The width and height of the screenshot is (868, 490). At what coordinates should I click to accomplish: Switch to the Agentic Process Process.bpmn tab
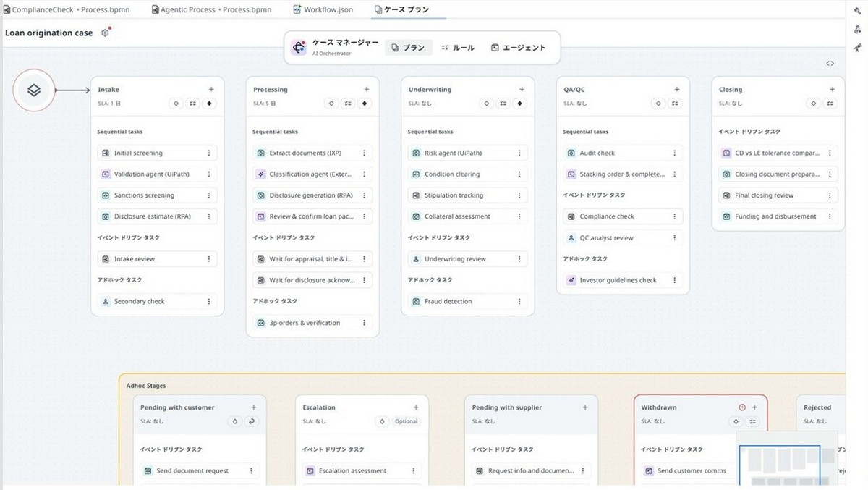pyautogui.click(x=212, y=9)
